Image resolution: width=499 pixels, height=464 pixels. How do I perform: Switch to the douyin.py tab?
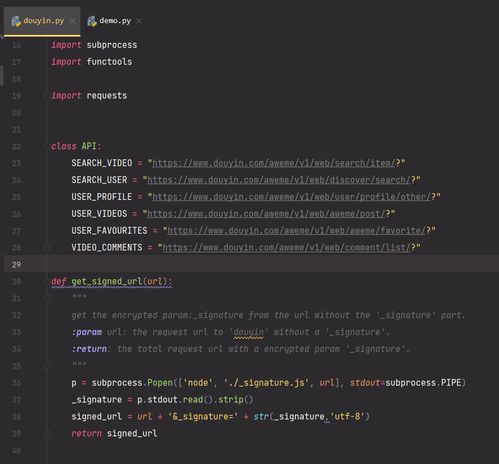coord(42,21)
